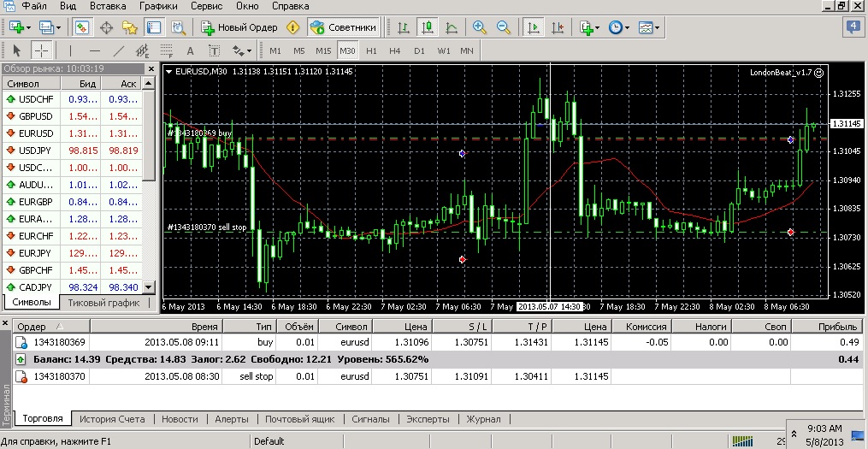Toggle the Market Watch window icon
Screen dimensions: 868x449
pyautogui.click(x=82, y=27)
